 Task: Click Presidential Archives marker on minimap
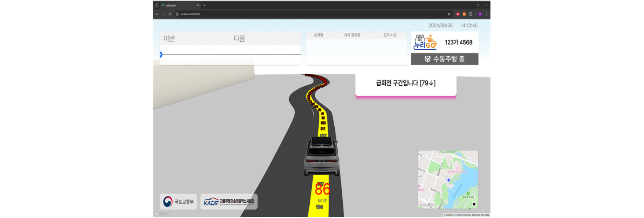[x=458, y=168]
